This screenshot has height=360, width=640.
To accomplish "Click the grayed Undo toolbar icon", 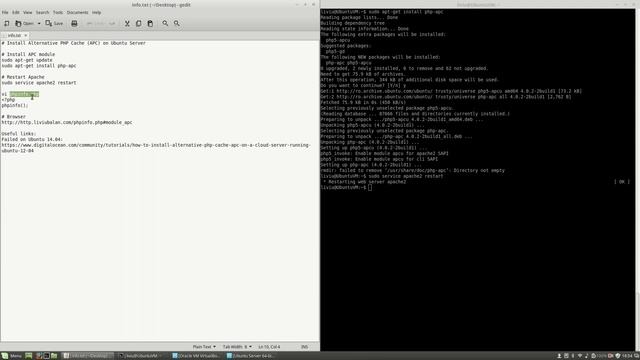I will click(95, 23).
